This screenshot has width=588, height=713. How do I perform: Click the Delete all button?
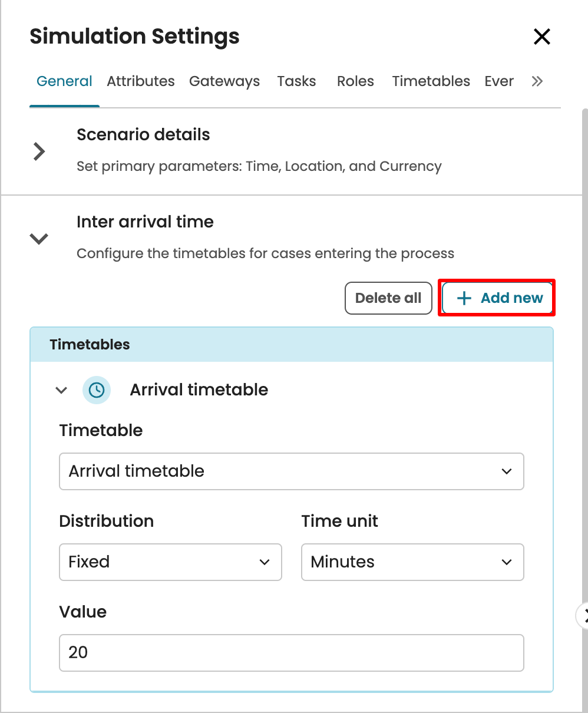pyautogui.click(x=388, y=298)
